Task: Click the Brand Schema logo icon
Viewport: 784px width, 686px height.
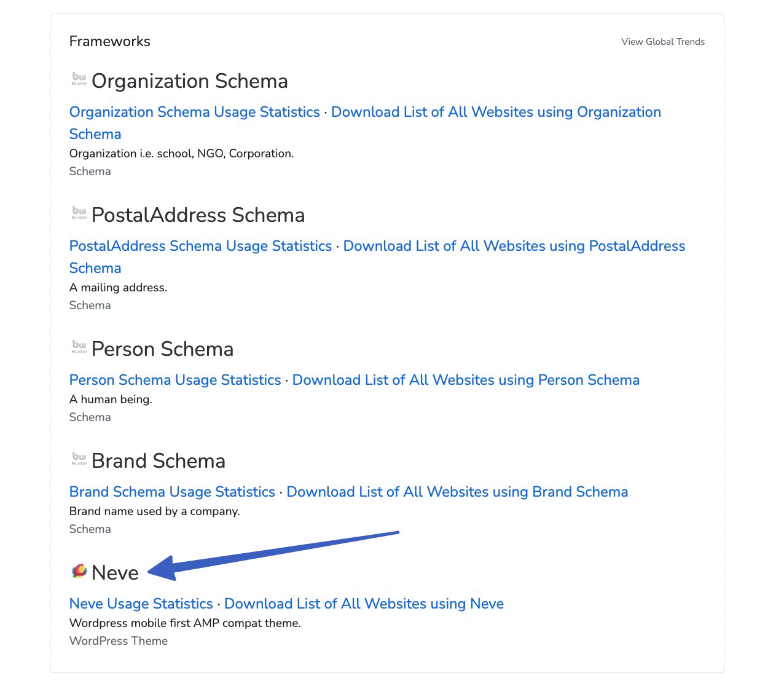Action: tap(79, 459)
